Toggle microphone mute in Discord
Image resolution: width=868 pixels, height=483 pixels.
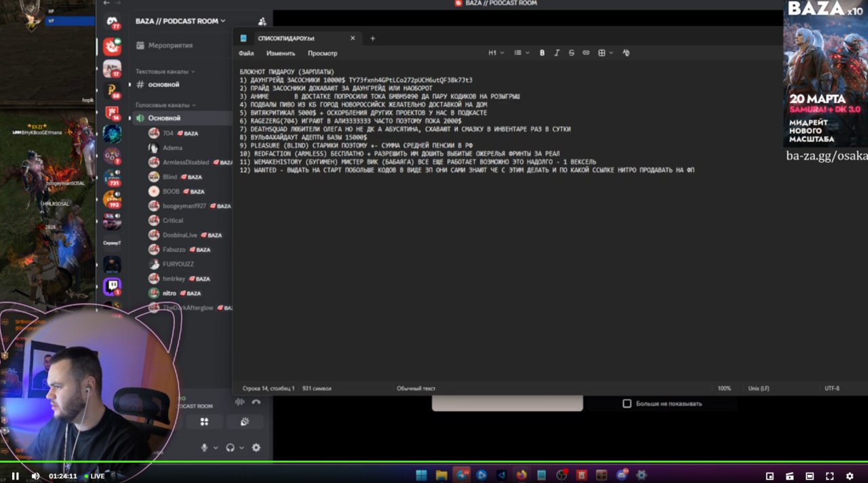(204, 448)
